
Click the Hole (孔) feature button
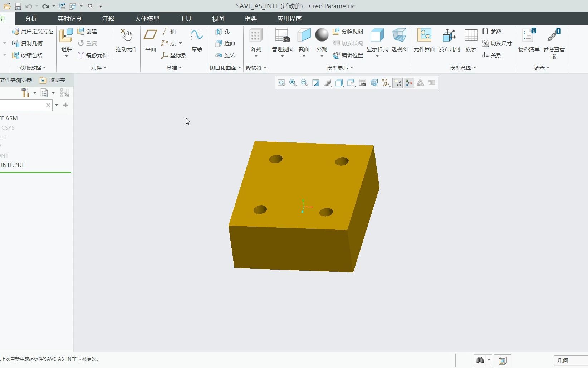(x=222, y=32)
